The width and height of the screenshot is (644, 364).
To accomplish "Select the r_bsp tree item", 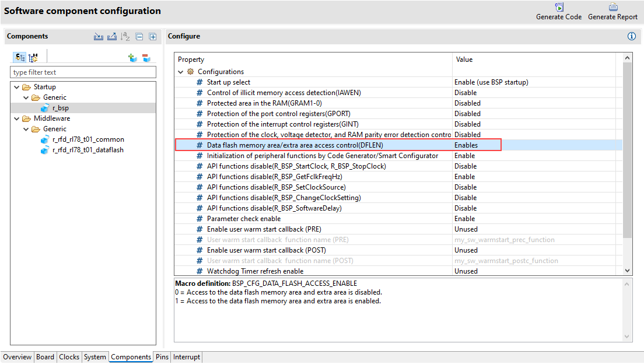I will [61, 108].
